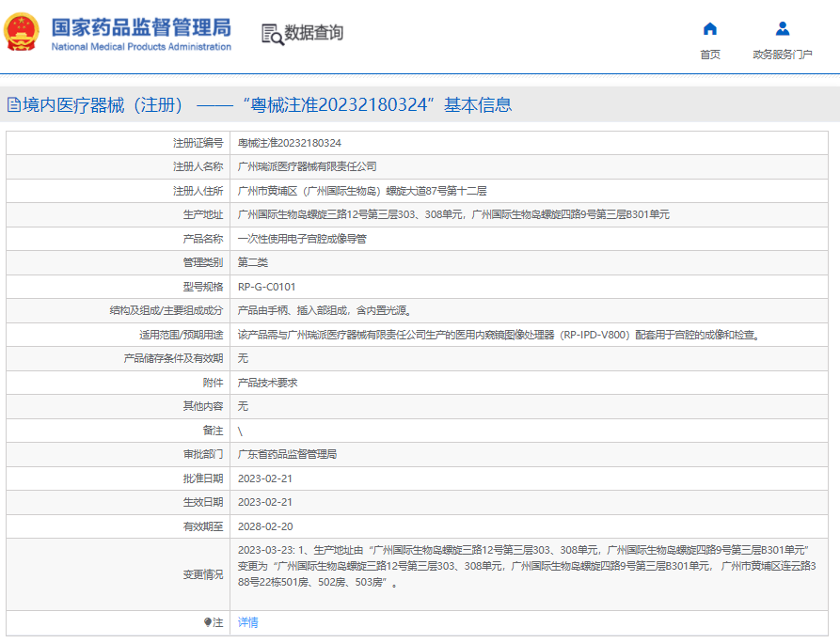Click the bulb icon beside 注
840x643 pixels.
208,622
